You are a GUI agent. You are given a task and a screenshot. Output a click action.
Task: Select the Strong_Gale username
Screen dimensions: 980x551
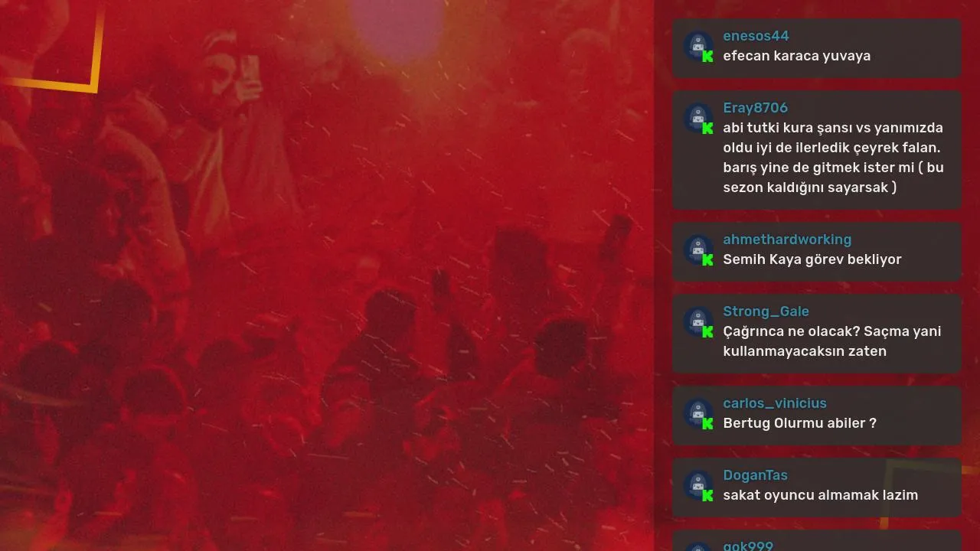click(766, 311)
